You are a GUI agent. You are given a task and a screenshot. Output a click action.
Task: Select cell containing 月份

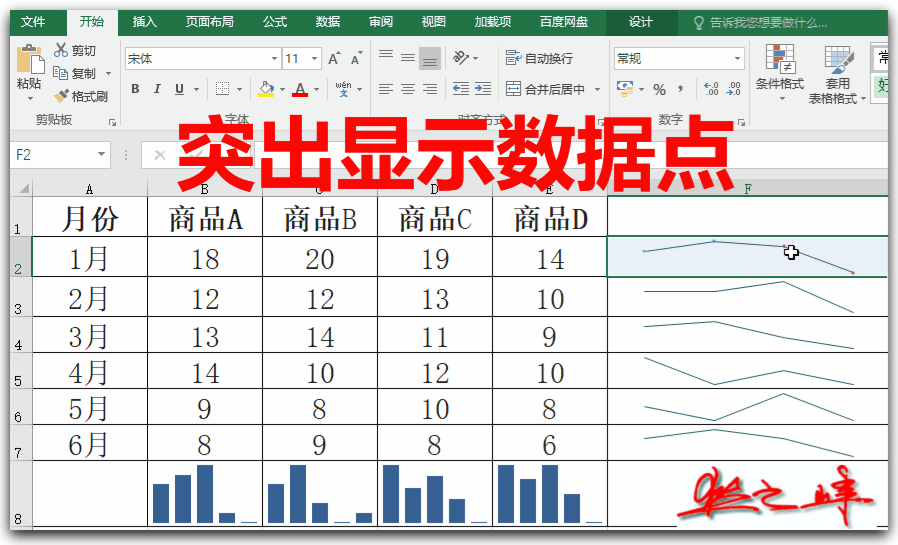90,217
